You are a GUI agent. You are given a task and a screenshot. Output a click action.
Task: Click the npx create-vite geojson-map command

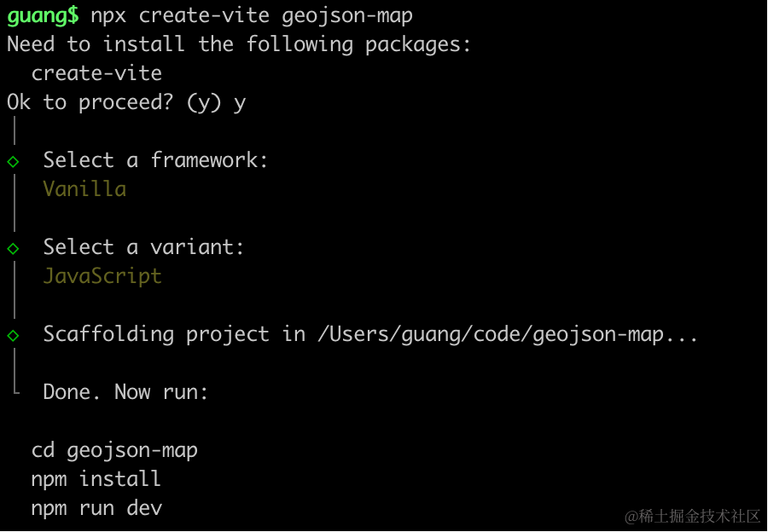point(252,15)
